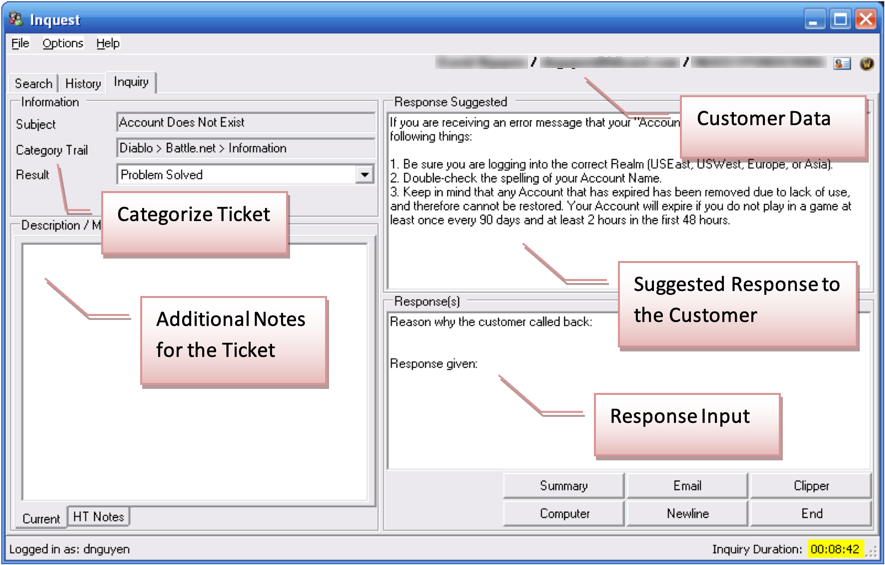Open the File menu
Screen dimensions: 885x565
coord(20,43)
